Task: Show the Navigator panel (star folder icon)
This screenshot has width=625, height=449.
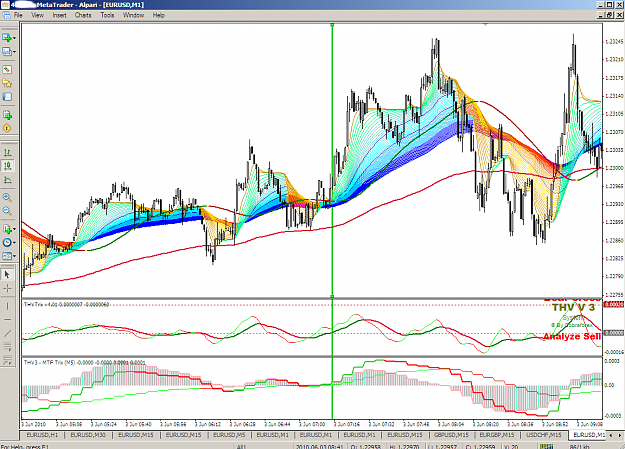Action: 7,83
